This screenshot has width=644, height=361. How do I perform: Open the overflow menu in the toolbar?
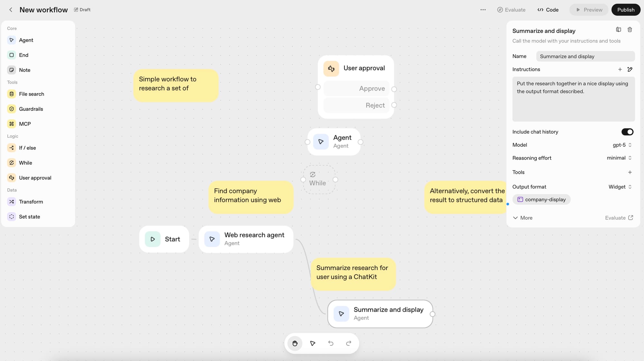tap(483, 10)
